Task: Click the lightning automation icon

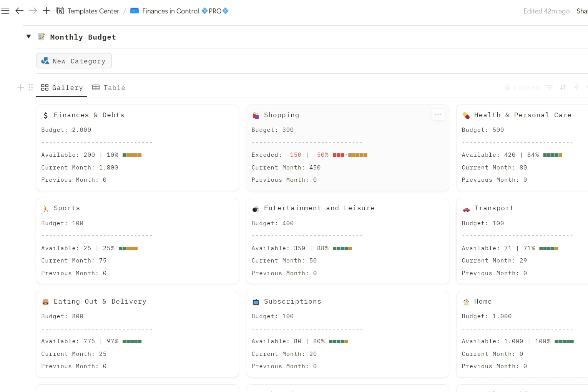Action: coord(576,87)
